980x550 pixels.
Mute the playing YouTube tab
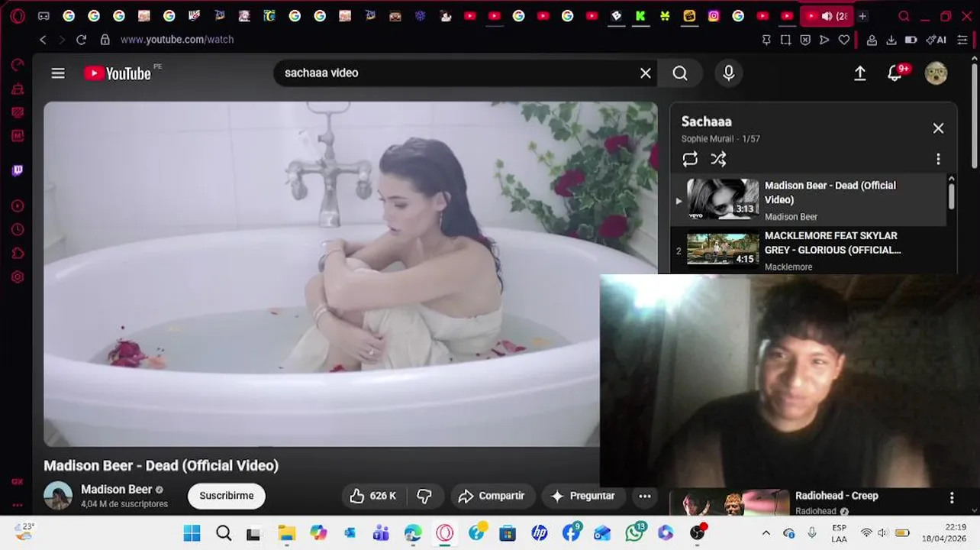827,16
